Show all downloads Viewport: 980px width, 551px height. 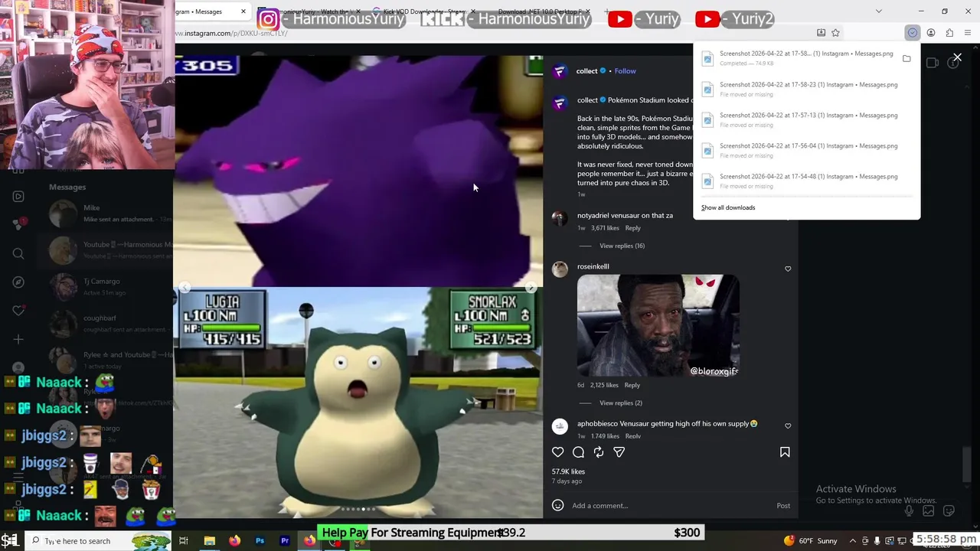click(x=728, y=207)
